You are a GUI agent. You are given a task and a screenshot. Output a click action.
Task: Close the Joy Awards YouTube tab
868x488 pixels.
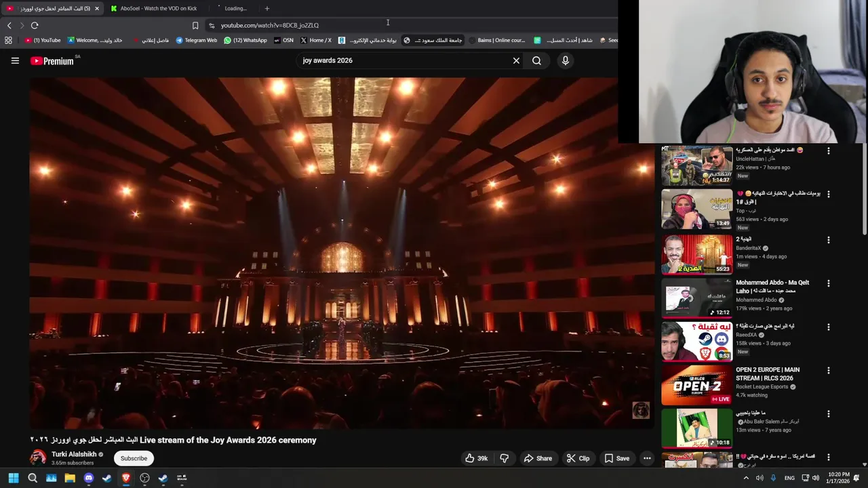click(97, 9)
